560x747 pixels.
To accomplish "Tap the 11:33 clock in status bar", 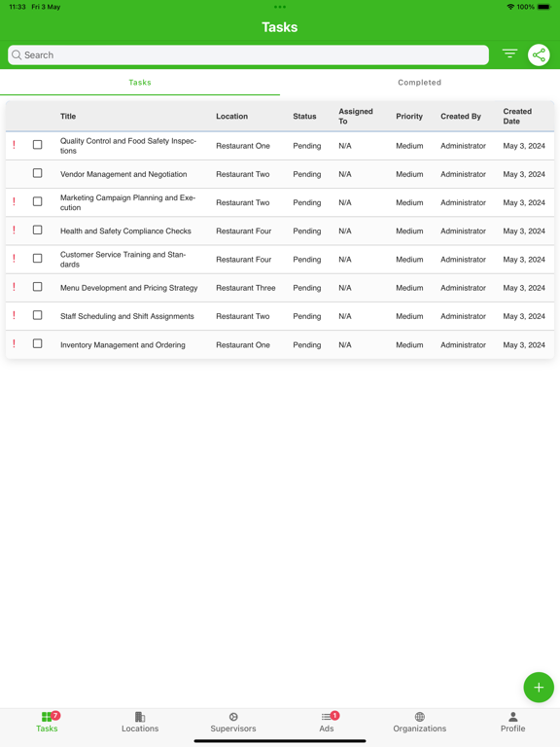I will pos(17,7).
